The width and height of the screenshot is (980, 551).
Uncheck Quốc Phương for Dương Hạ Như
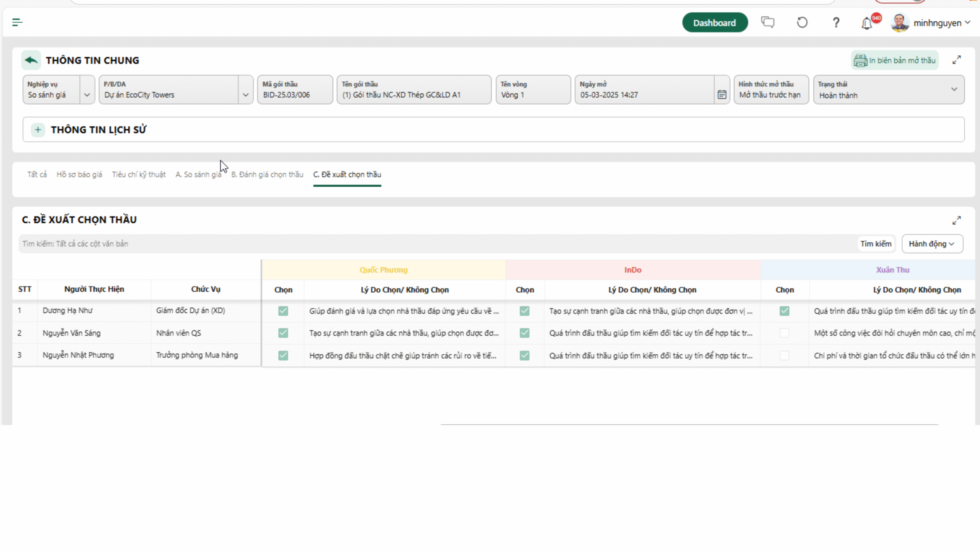283,311
